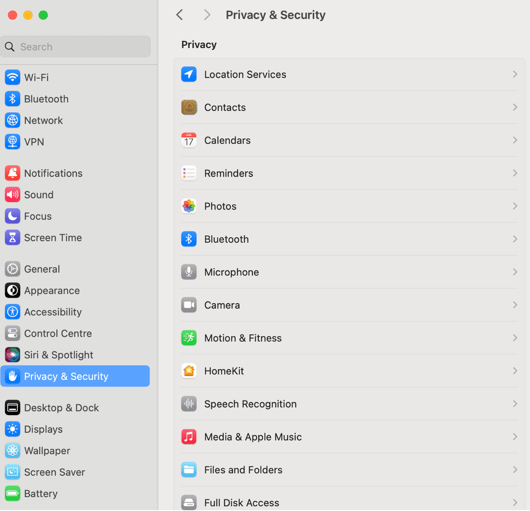The height and width of the screenshot is (511, 530).
Task: Select the Calendars icon showing 17
Action: pyautogui.click(x=189, y=140)
